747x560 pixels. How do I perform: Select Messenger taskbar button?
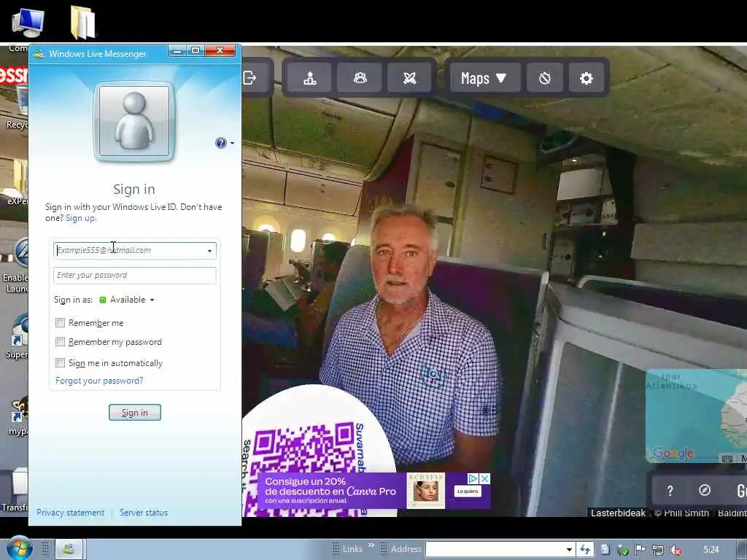69,549
